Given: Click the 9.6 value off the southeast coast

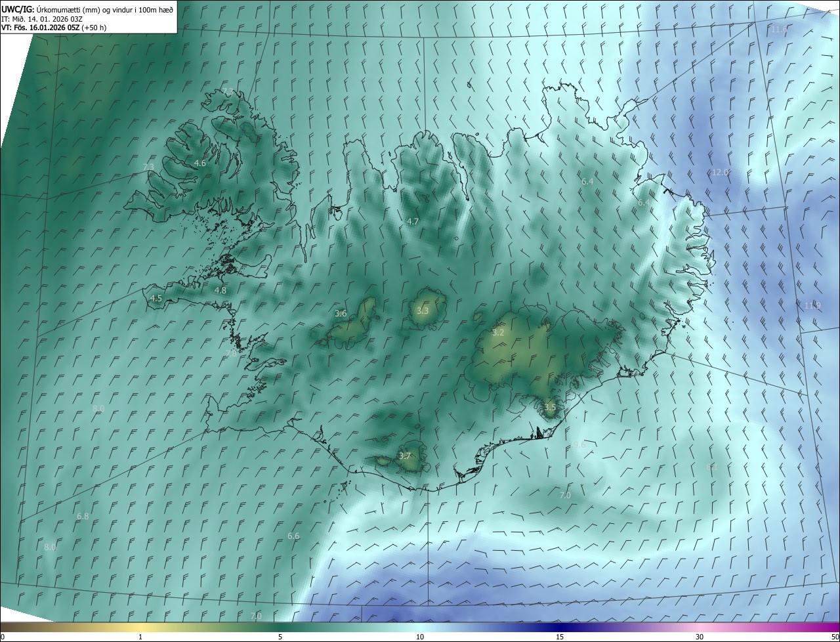Looking at the screenshot, I should point(579,445).
